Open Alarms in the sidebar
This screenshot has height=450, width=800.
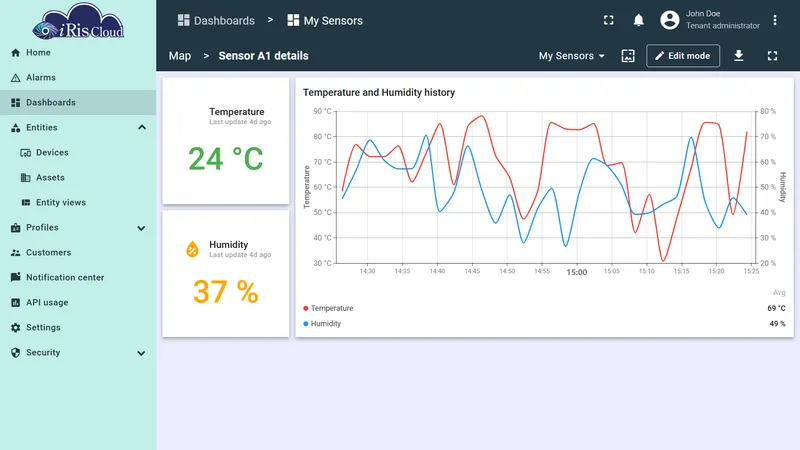coord(78,78)
